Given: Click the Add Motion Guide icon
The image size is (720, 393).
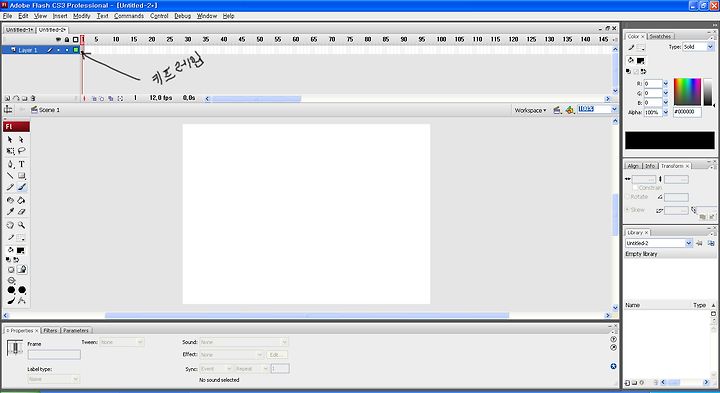Looking at the screenshot, I should (x=16, y=98).
